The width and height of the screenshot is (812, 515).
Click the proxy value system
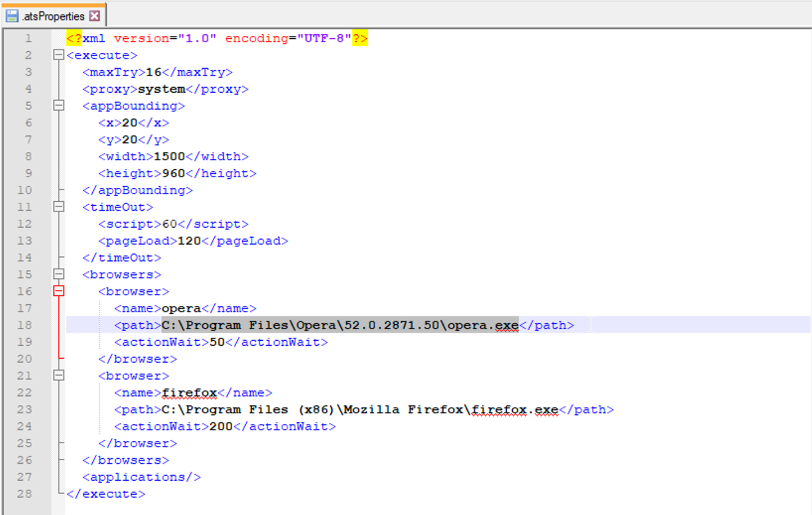click(161, 89)
